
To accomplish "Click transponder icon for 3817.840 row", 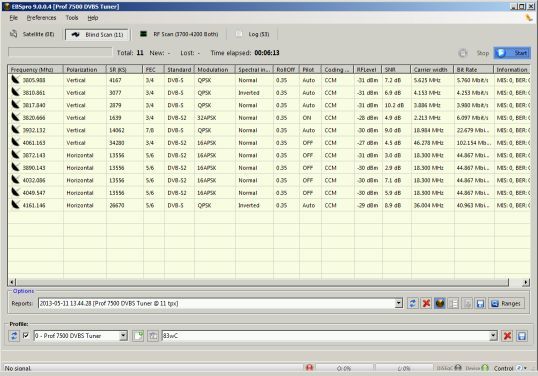I will (15, 105).
